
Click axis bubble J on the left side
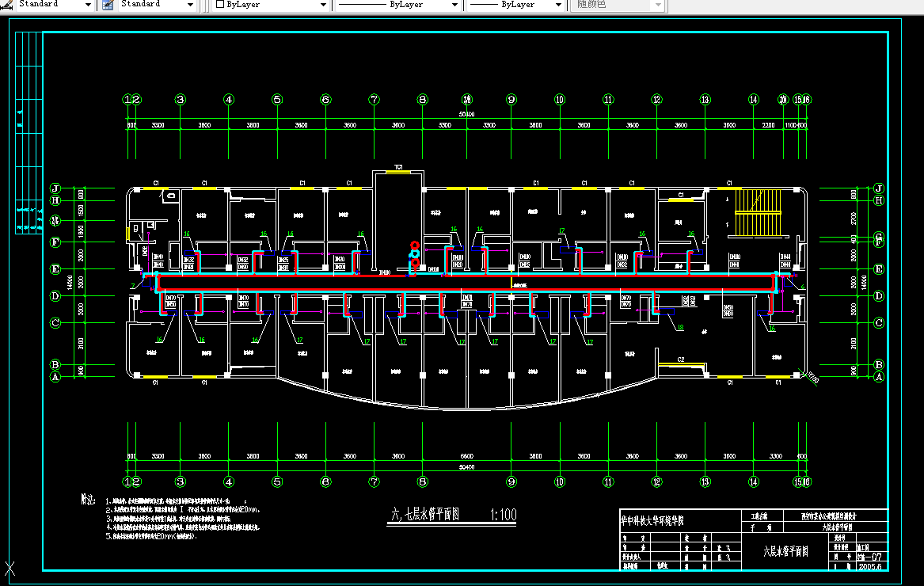[x=55, y=188]
